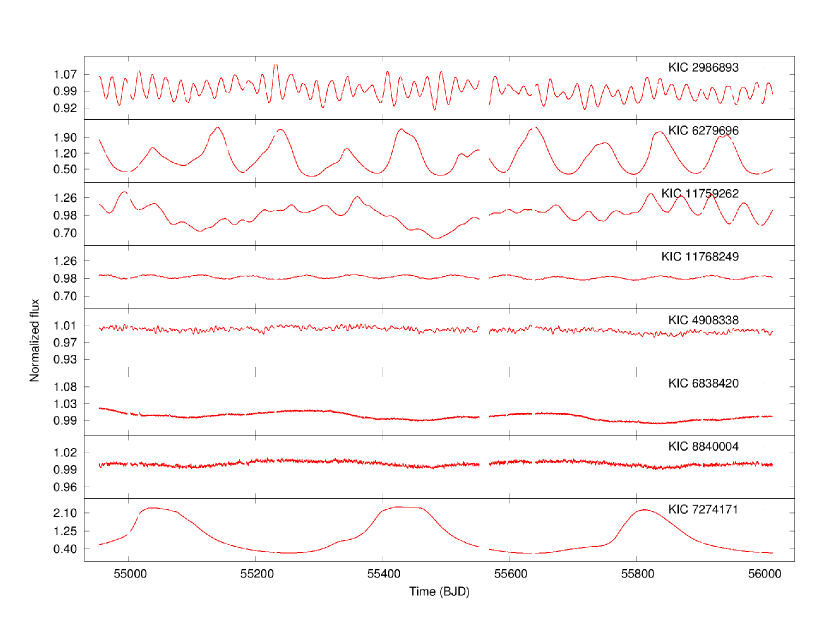The image size is (830, 633).
Task: Click the 0.92 y-axis tick value
Action: [65, 108]
